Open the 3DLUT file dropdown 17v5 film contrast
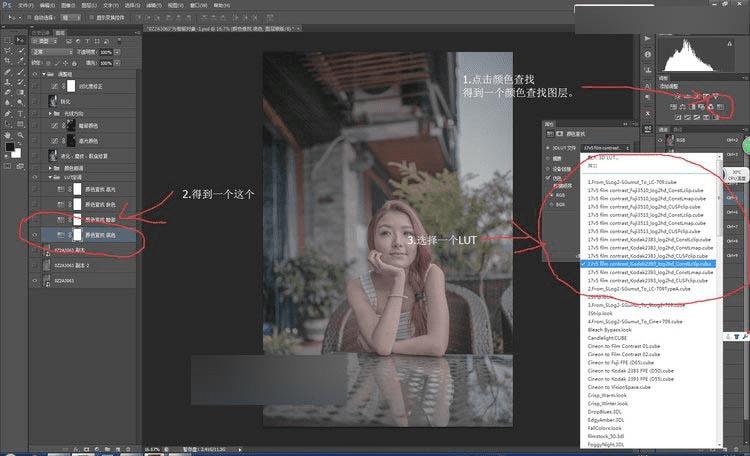The image size is (750, 456). [x=606, y=148]
